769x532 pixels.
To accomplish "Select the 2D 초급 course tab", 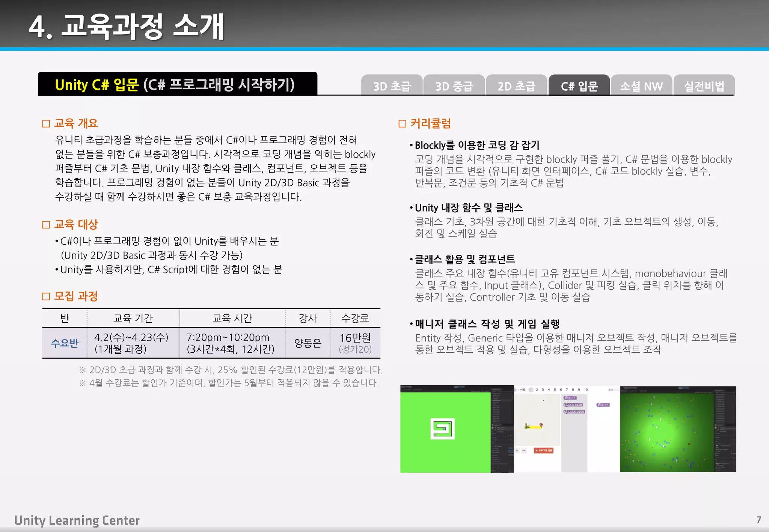I will pyautogui.click(x=516, y=85).
